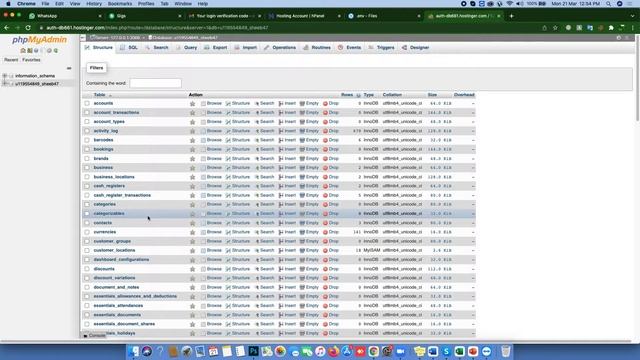640x360 pixels.
Task: Favorite the accounts table star icon
Action: [x=192, y=104]
